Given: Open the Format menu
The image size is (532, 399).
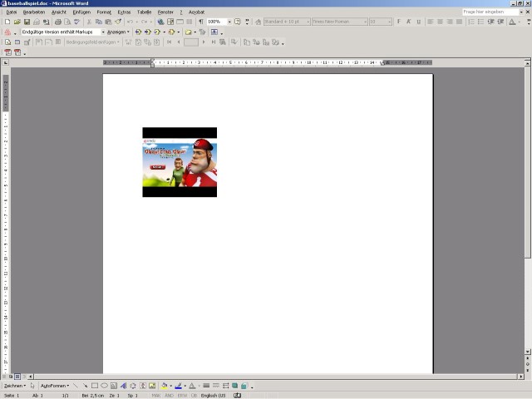Looking at the screenshot, I should point(104,12).
